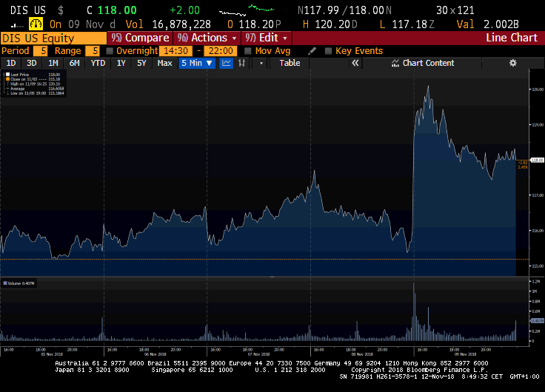The height and width of the screenshot is (392, 545).
Task: Click the +2.00 price change value
Action: click(x=185, y=10)
